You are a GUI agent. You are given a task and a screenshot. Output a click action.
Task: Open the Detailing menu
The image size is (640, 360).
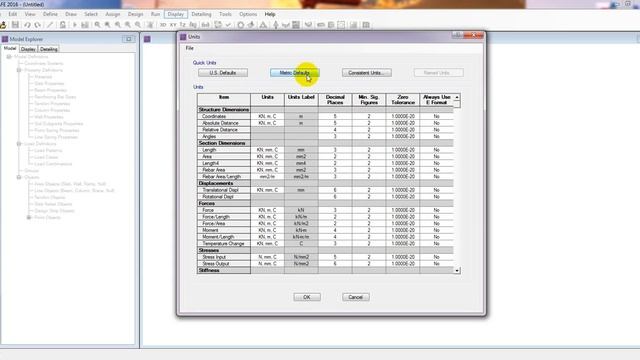(x=201, y=14)
